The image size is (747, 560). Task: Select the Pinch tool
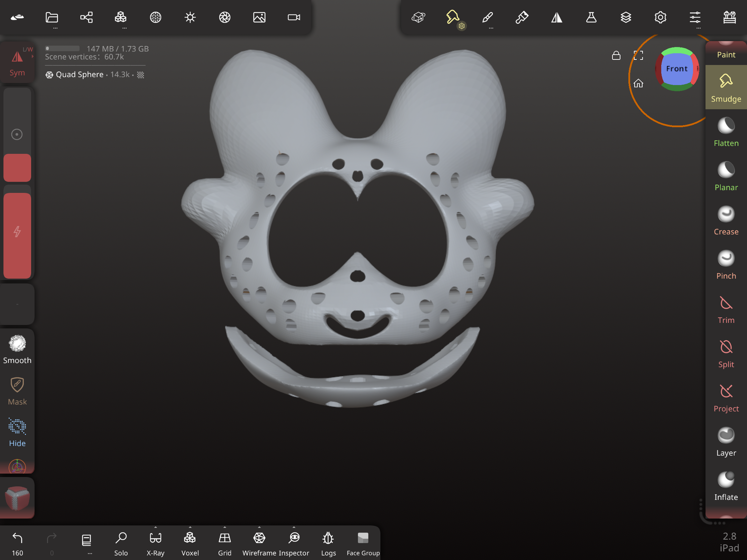[726, 265]
